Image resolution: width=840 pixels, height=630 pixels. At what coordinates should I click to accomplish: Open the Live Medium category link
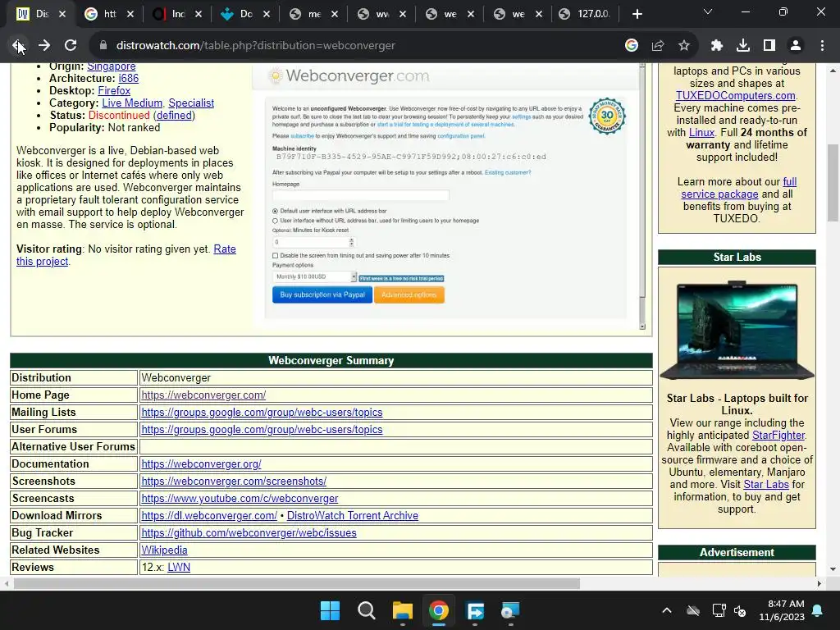point(132,103)
